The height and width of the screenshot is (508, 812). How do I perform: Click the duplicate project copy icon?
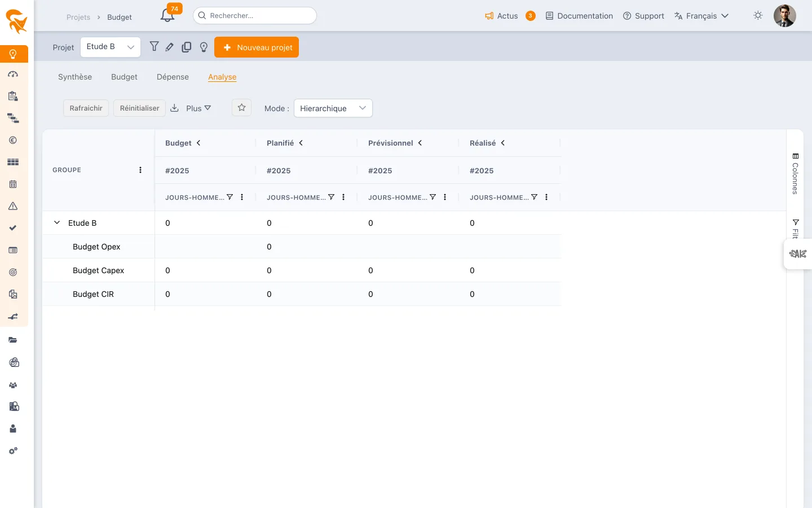point(187,47)
